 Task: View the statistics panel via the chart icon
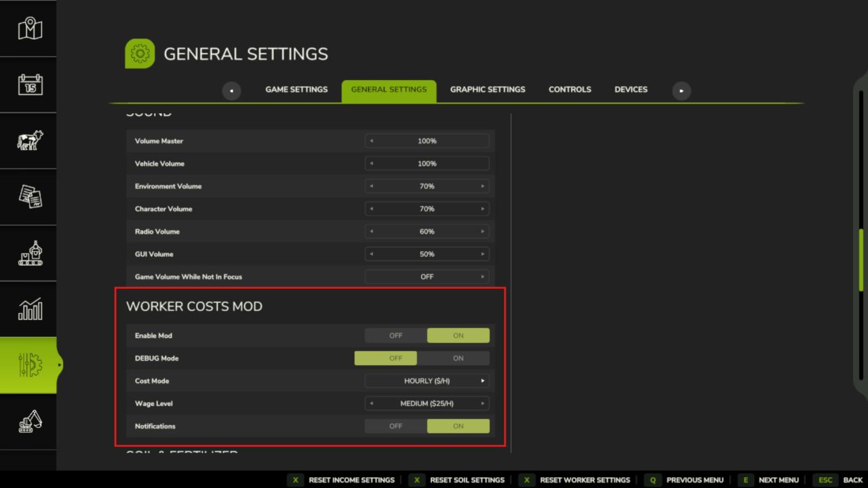[x=28, y=309]
